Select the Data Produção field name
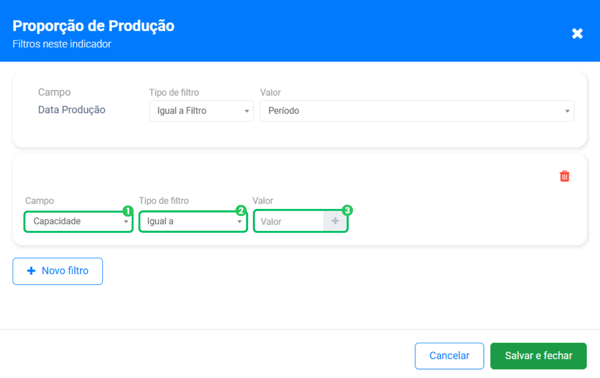600x378 pixels. 72,110
